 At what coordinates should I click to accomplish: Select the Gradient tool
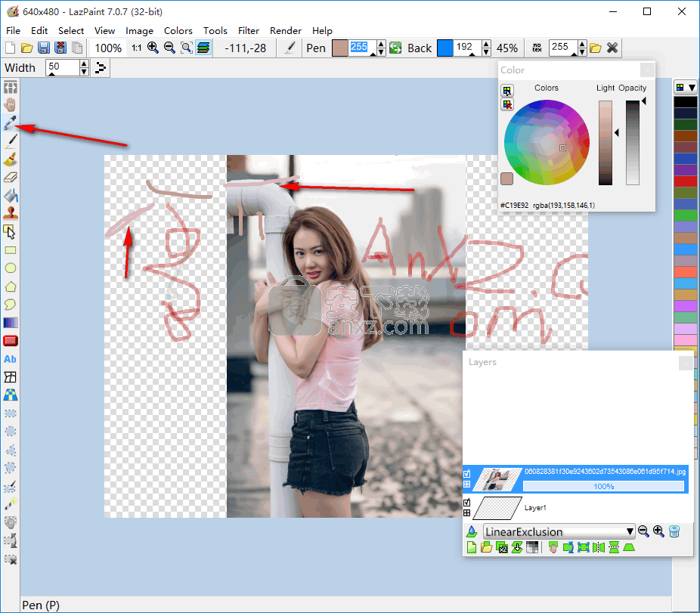coord(10,323)
